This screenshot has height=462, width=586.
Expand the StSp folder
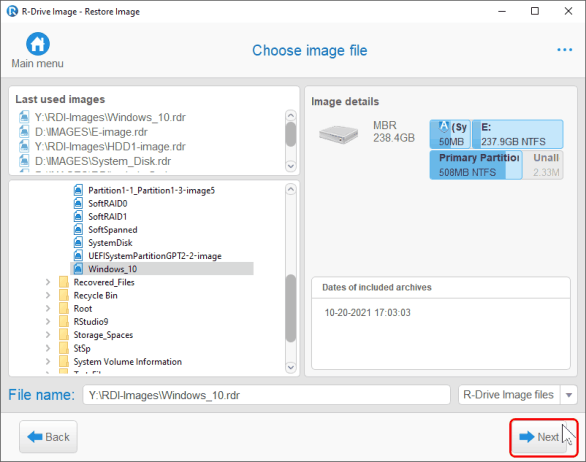(x=48, y=348)
